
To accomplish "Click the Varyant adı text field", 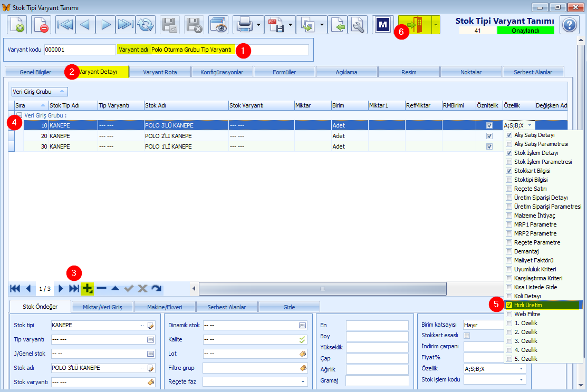I will (x=230, y=50).
